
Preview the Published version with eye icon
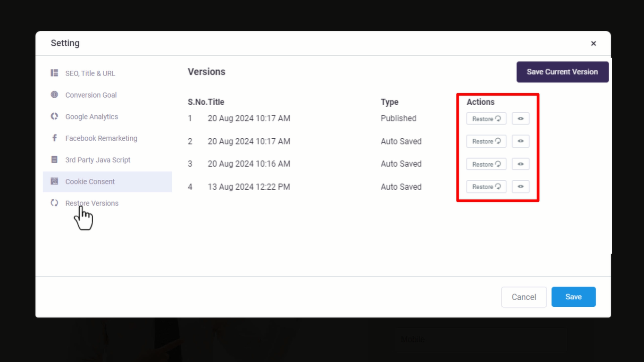pyautogui.click(x=520, y=118)
